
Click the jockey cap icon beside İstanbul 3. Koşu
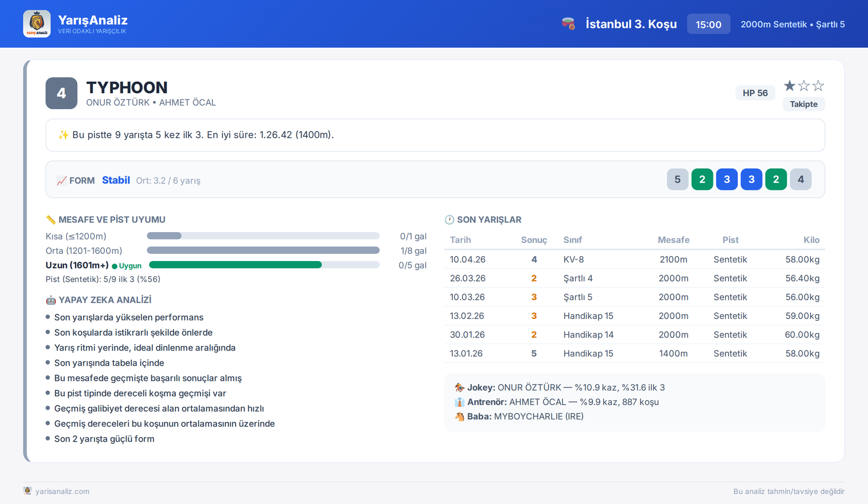568,24
